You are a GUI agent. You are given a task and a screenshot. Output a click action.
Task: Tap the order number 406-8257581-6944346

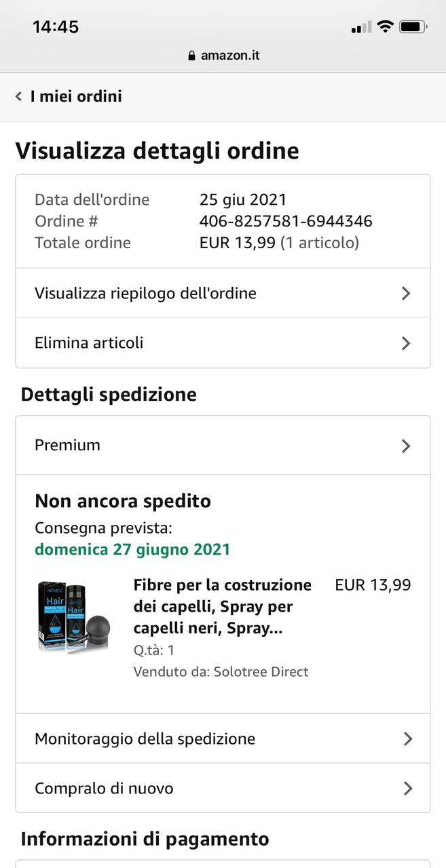(286, 221)
